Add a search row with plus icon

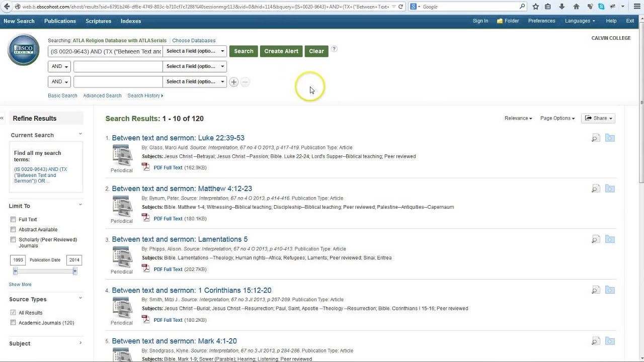pyautogui.click(x=233, y=82)
